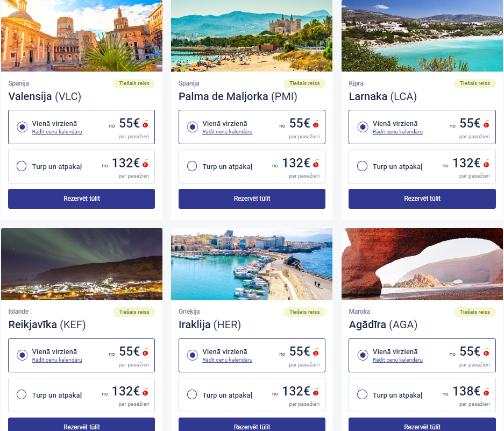Book Valensija with Rezervēt tūlīt button
Image resolution: width=504 pixels, height=431 pixels.
coord(81,199)
